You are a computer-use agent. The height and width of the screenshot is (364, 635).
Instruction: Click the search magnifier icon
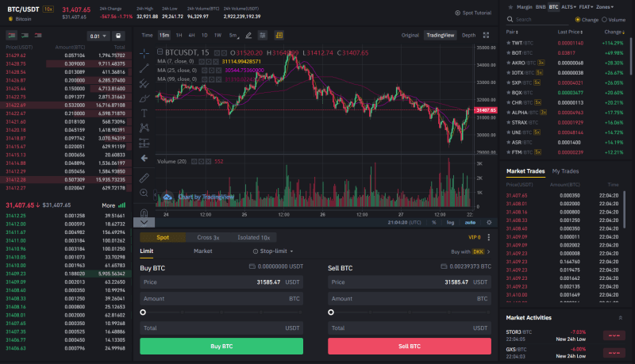[x=510, y=19]
